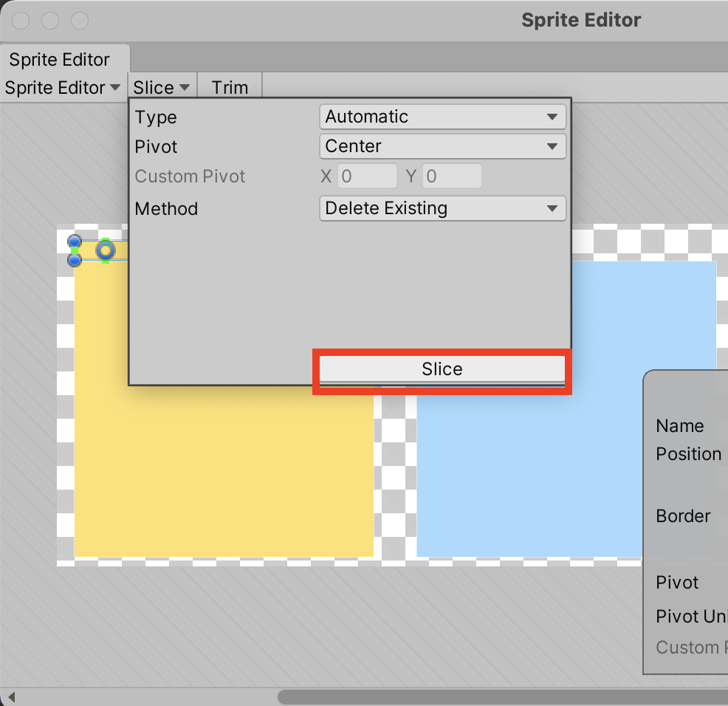Click the red close window button

click(21, 21)
